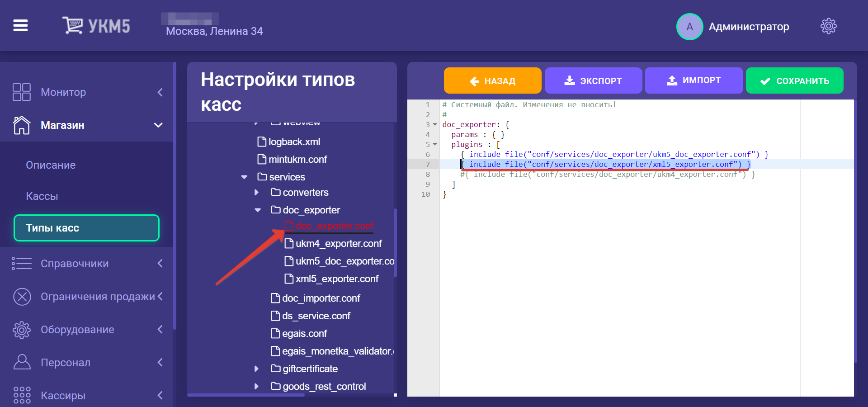This screenshot has height=407, width=868.
Task: Click the Монитор grid icon
Action: tap(21, 92)
